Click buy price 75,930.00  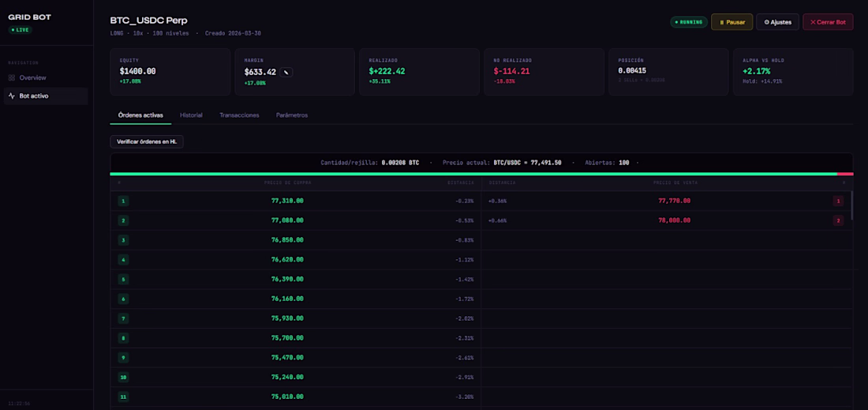287,318
